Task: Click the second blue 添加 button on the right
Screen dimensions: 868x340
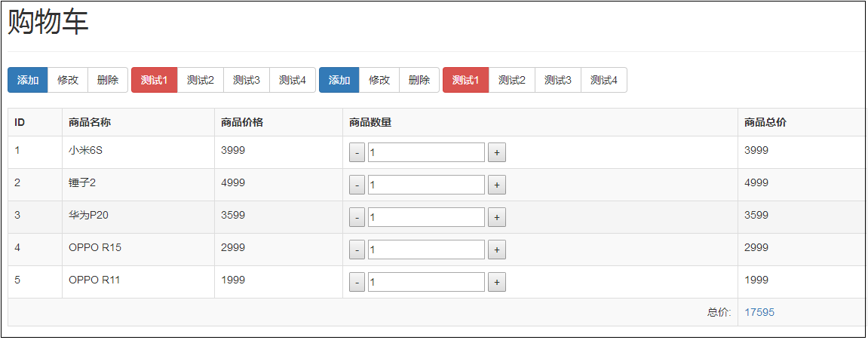Action: 339,80
